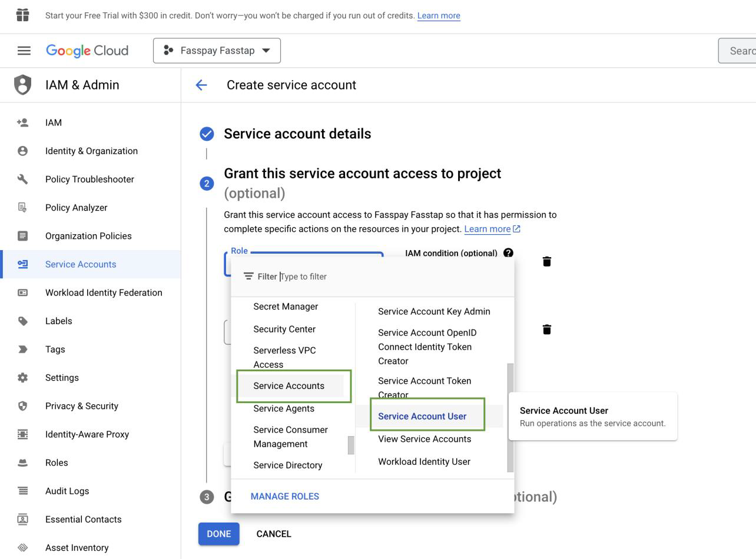Open the Learn more link about project access

pyautogui.click(x=492, y=229)
